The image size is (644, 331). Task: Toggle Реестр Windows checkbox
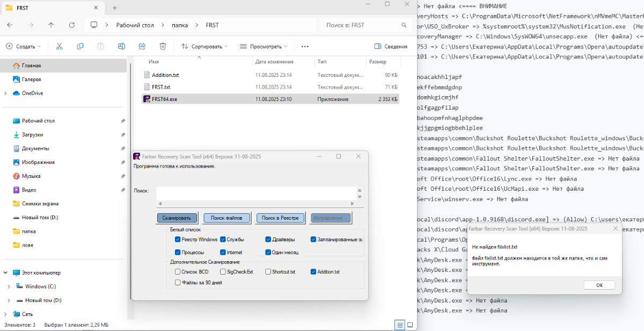click(x=178, y=239)
